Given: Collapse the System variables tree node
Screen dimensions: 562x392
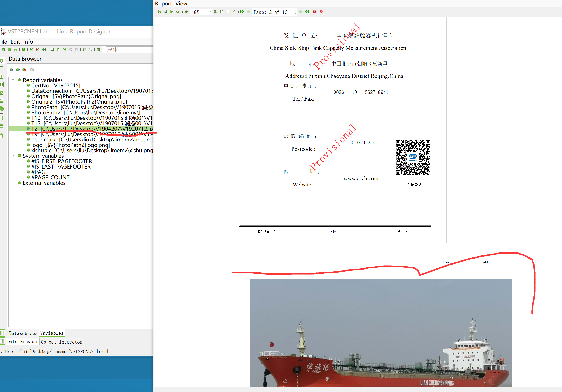Looking at the screenshot, I should 13,156.
